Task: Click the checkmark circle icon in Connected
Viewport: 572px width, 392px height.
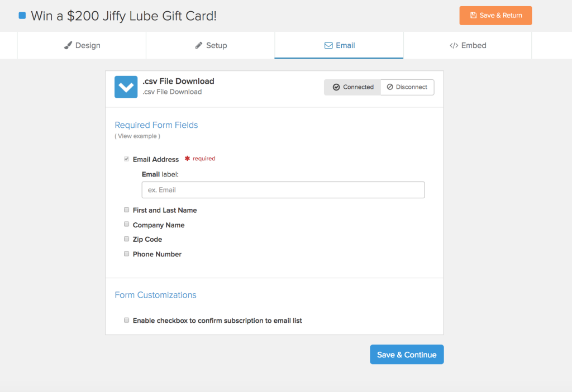Action: [336, 87]
